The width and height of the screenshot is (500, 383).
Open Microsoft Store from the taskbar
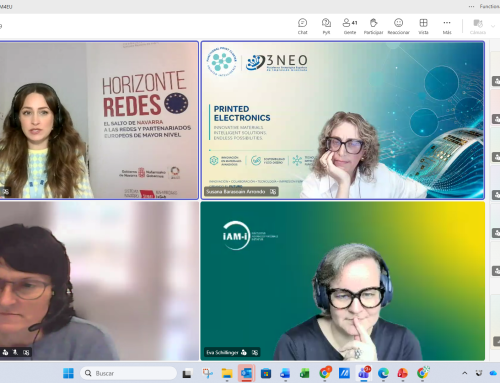point(266,373)
